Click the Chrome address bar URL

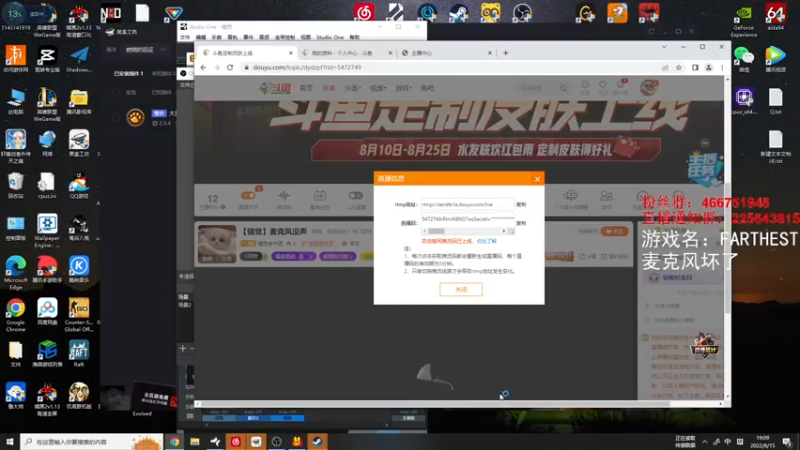pos(307,67)
